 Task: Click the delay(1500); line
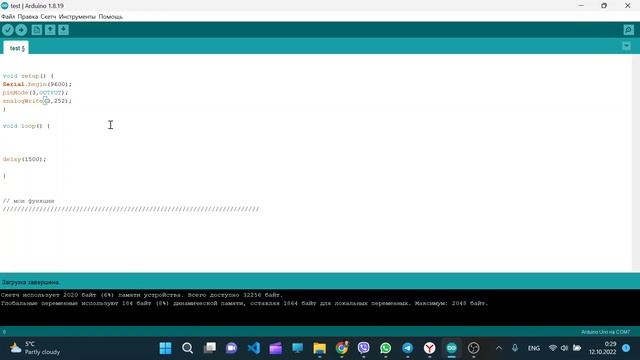click(24, 159)
